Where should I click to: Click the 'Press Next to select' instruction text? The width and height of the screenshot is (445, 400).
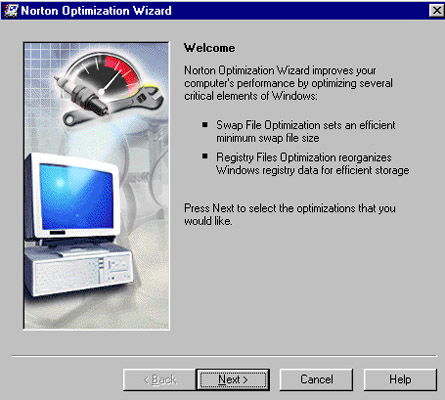coord(290,214)
